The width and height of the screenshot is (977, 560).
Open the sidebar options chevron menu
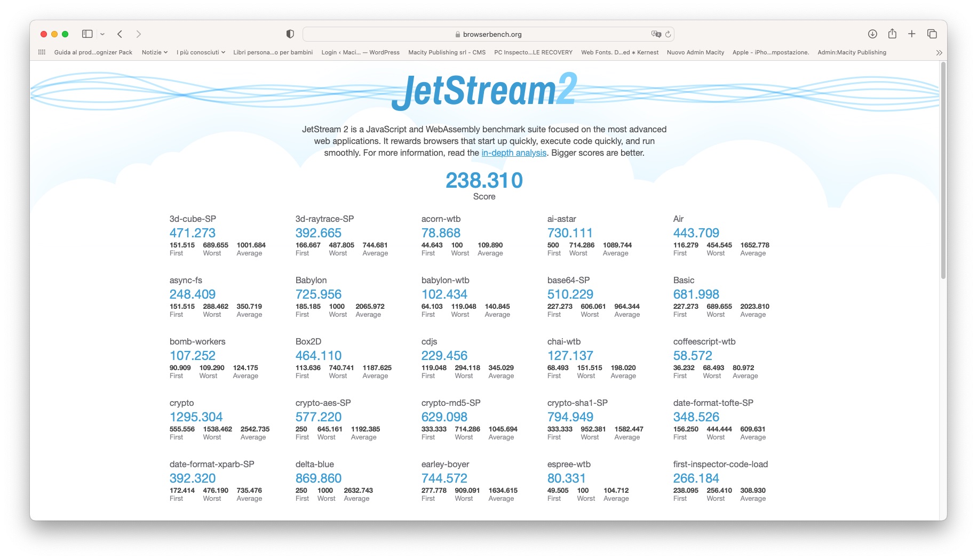pyautogui.click(x=102, y=34)
